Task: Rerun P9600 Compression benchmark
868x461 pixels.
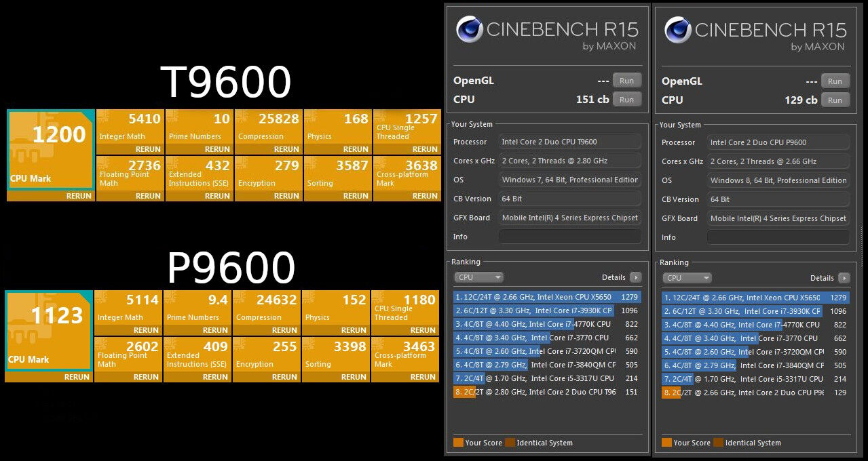Action: 284,330
